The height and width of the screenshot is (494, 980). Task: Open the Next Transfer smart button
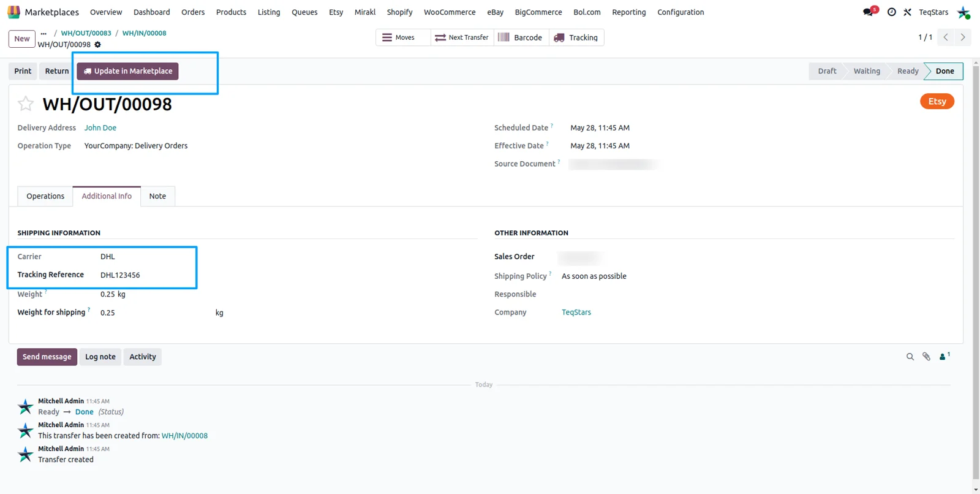[x=462, y=37]
